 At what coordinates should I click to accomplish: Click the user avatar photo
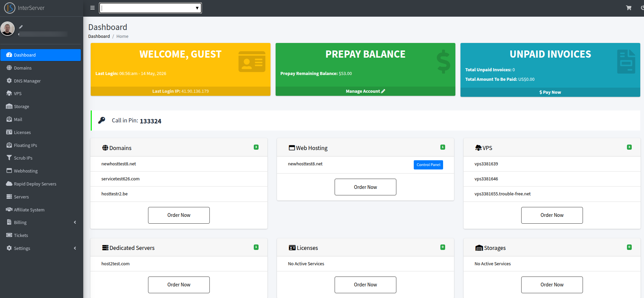click(8, 29)
